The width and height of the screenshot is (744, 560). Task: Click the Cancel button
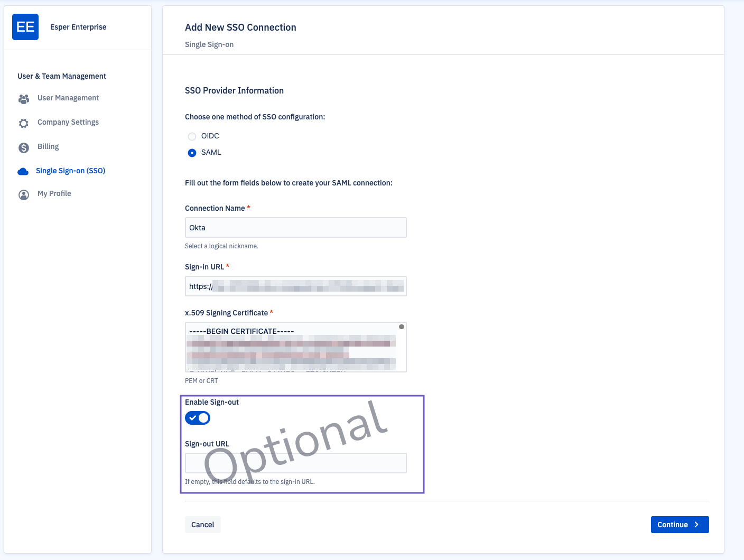click(202, 525)
